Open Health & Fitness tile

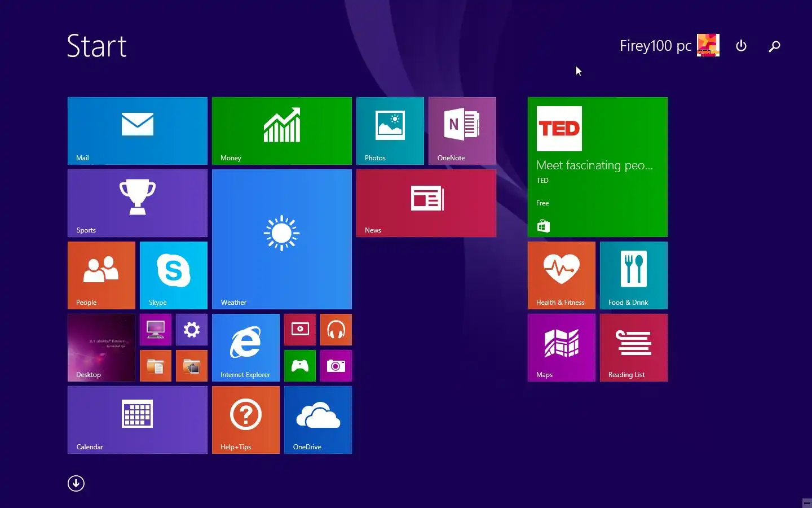pos(562,275)
